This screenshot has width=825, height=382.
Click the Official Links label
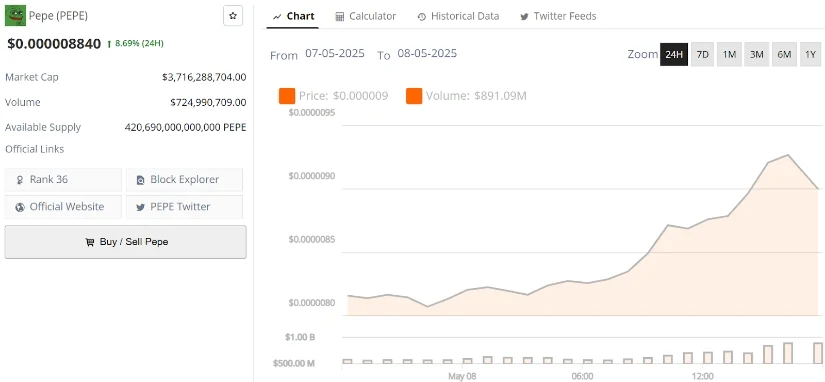[x=34, y=149]
